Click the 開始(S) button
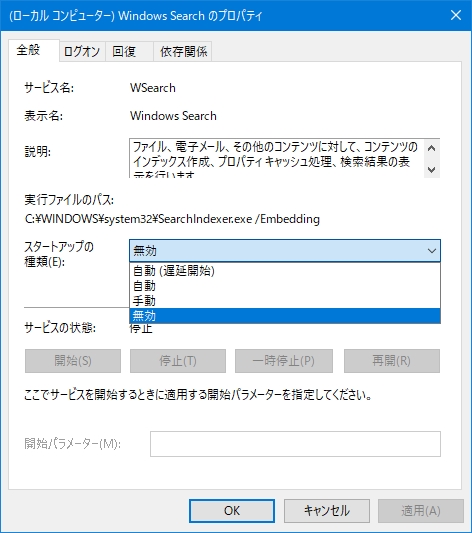 (73, 361)
